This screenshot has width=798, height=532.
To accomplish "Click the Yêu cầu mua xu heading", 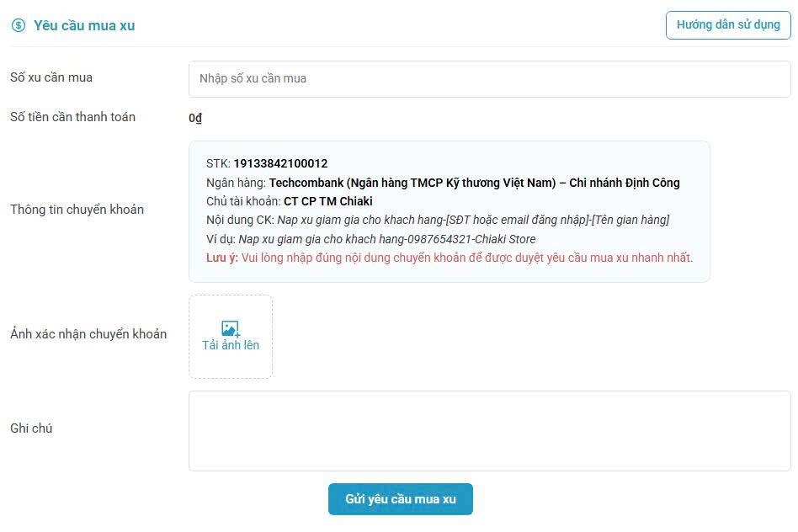I will [84, 25].
